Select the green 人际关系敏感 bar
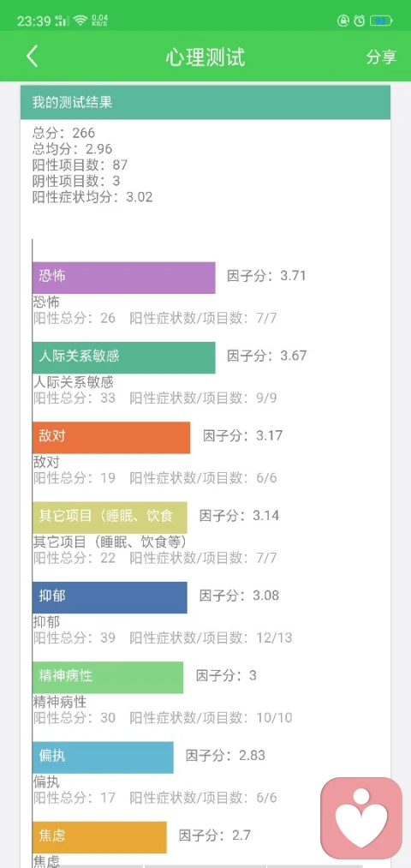The height and width of the screenshot is (868, 411). point(124,357)
